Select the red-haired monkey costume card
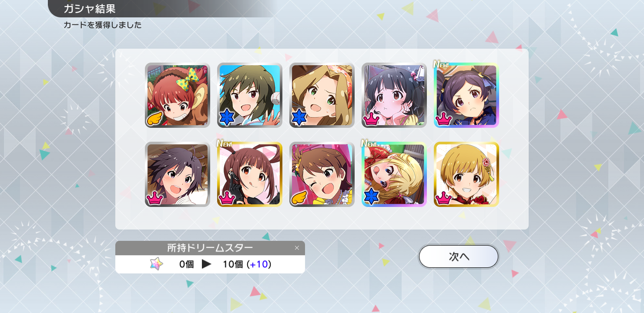Screen dimensions: 644x313 (x=178, y=95)
